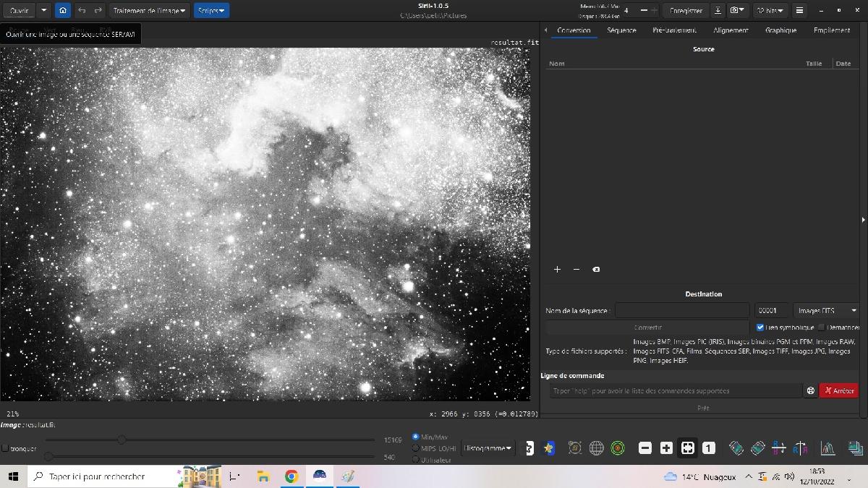Zoom in using the plus magnifier icon

(x=665, y=448)
